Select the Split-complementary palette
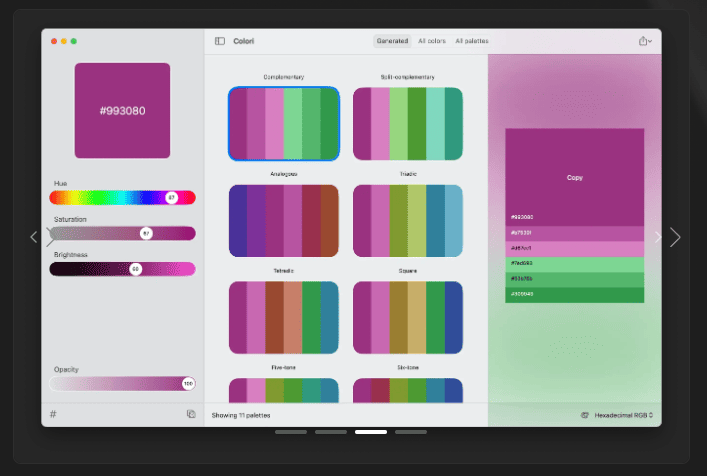 pyautogui.click(x=408, y=124)
